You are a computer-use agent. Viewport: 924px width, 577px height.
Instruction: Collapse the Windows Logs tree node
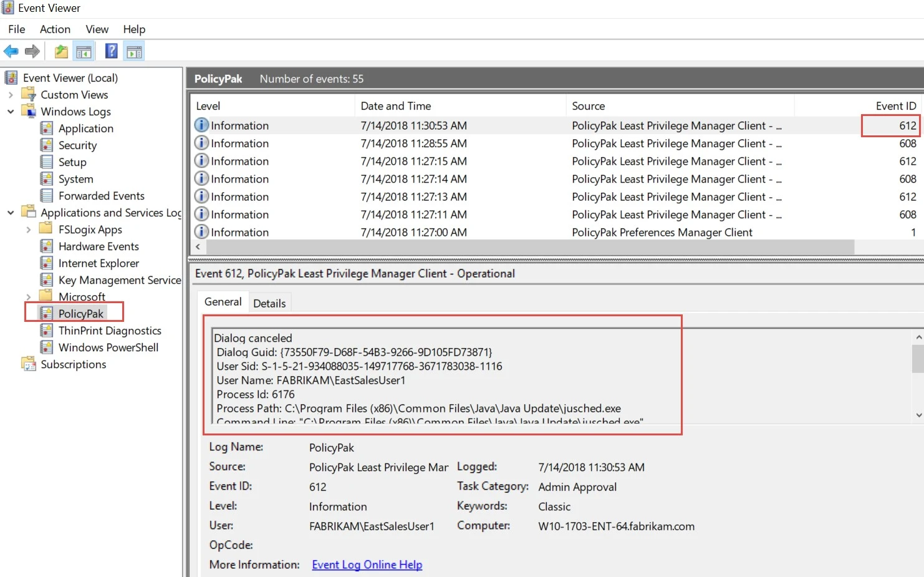pos(11,111)
